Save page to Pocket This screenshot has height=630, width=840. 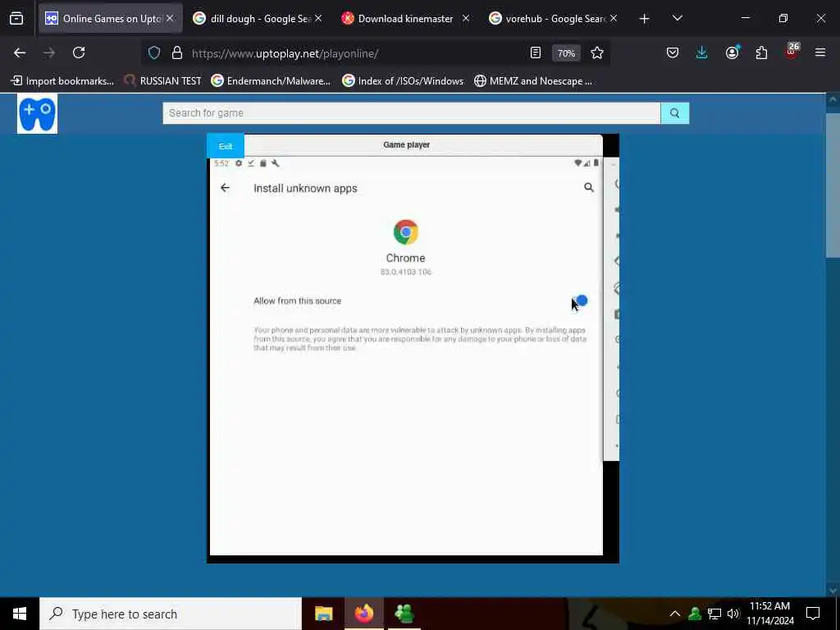pyautogui.click(x=673, y=52)
